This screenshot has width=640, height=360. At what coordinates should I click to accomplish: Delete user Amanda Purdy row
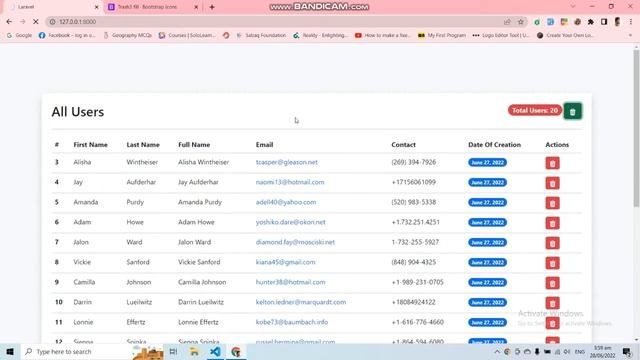pyautogui.click(x=552, y=203)
